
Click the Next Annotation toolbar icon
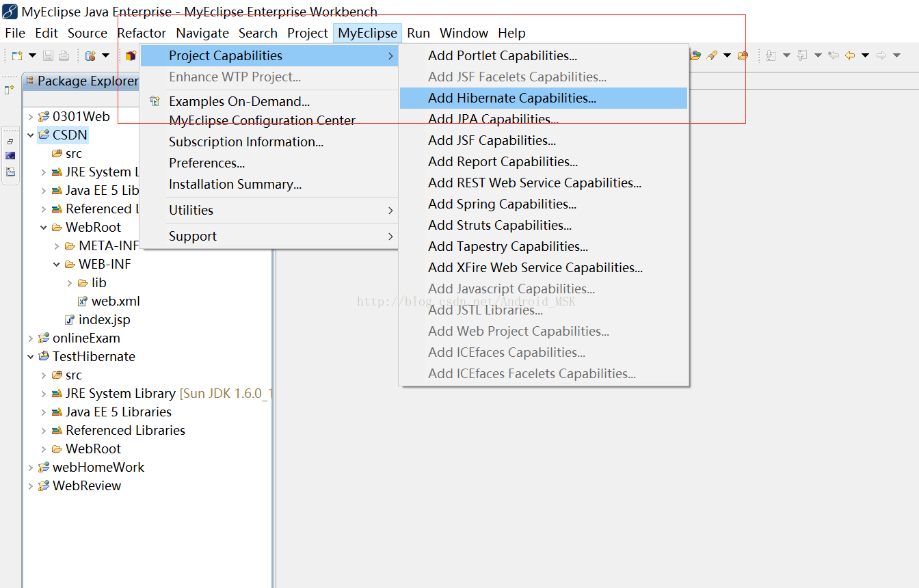tap(771, 55)
